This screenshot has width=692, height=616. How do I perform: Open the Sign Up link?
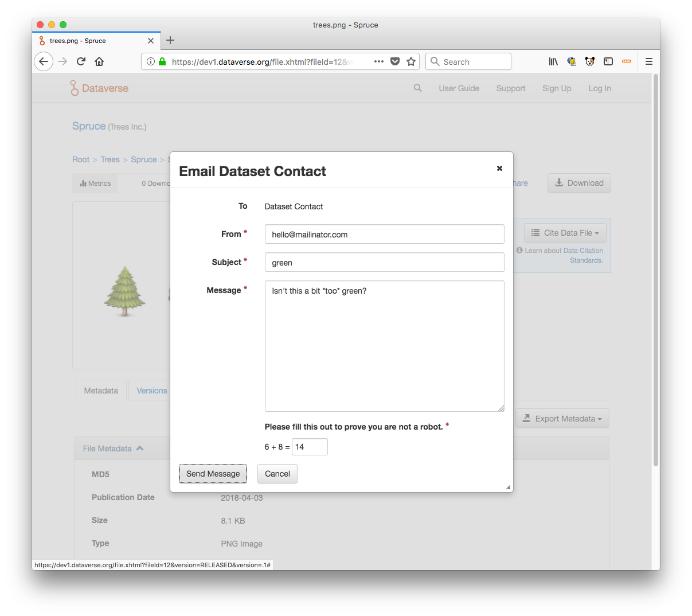[x=557, y=88]
